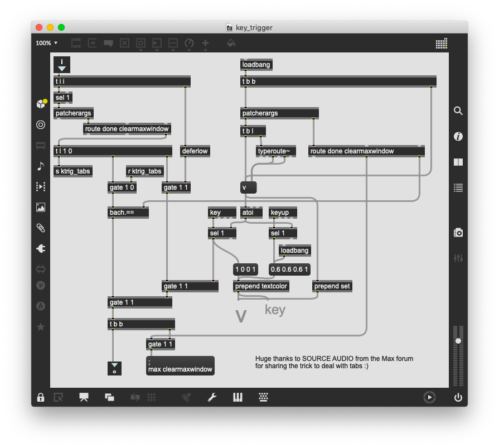Adjust the audio volume slider on right
The image size is (499, 448).
click(x=458, y=341)
